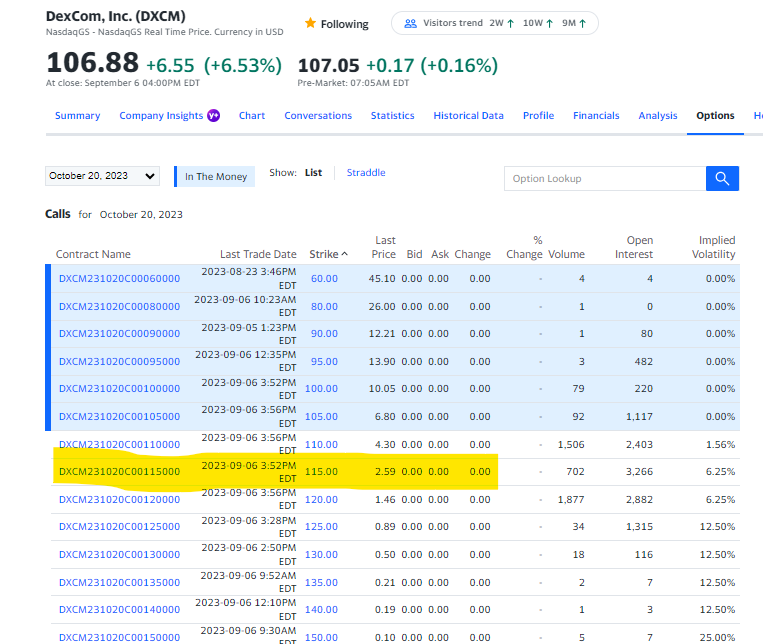Open contract DXCM231020C00130000
The height and width of the screenshot is (644, 763).
[x=119, y=554]
